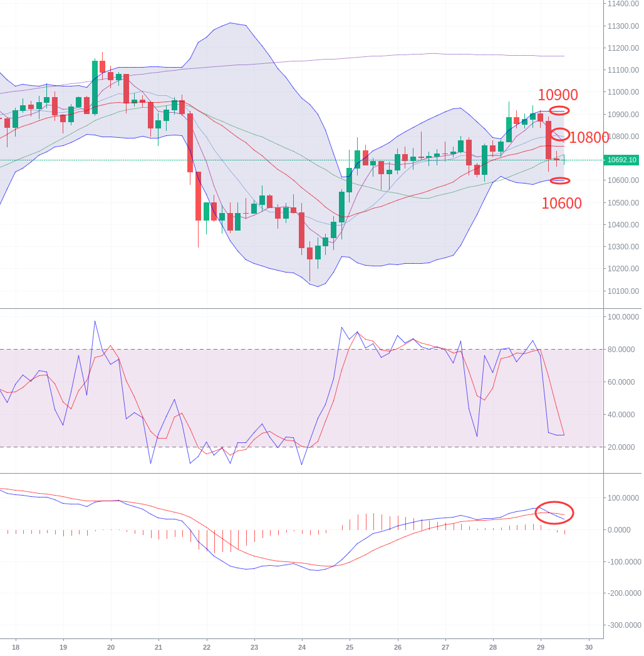Viewport: 644px width, 656px height.
Task: Click the 10600.00 price axis label
Action: (x=623, y=180)
